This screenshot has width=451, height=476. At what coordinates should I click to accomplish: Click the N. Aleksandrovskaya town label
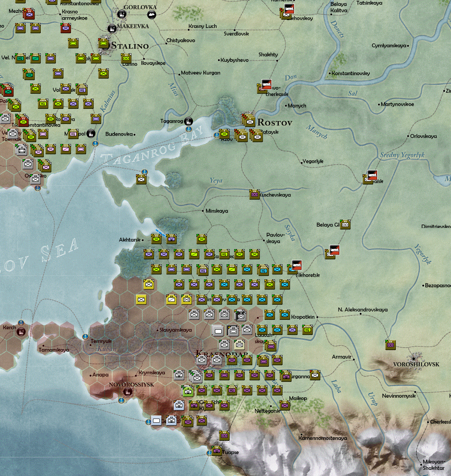363,310
